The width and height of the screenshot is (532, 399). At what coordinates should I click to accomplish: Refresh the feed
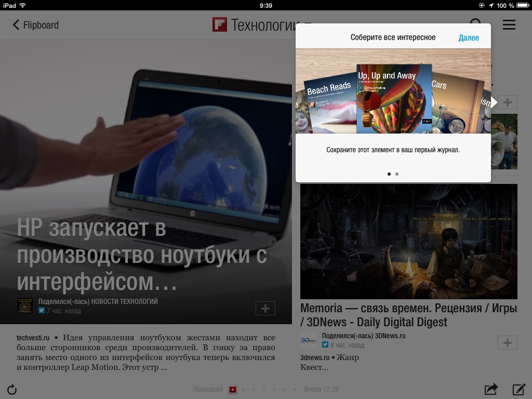coord(12,390)
